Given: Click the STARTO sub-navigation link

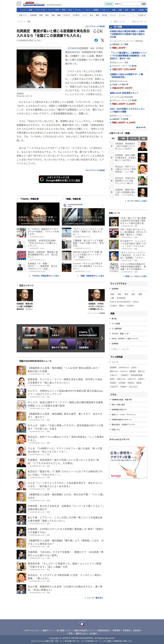Looking at the screenshot, I should point(66,15).
